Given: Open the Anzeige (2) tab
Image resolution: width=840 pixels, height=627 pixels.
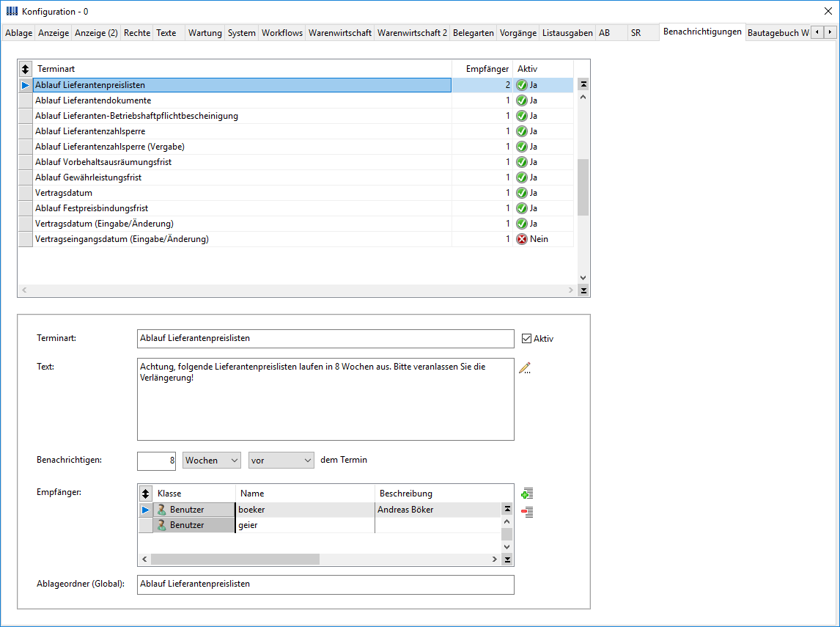Looking at the screenshot, I should (97, 33).
